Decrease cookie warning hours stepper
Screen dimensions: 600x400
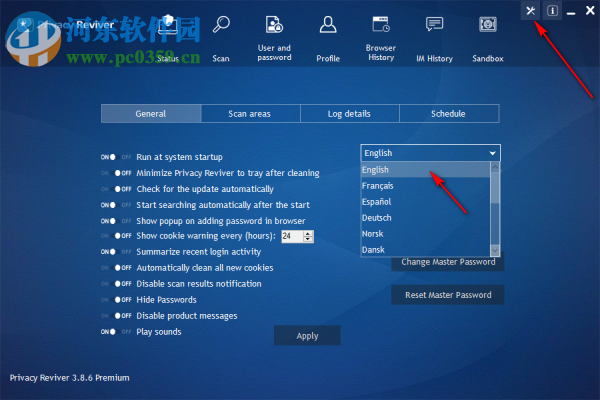click(308, 239)
